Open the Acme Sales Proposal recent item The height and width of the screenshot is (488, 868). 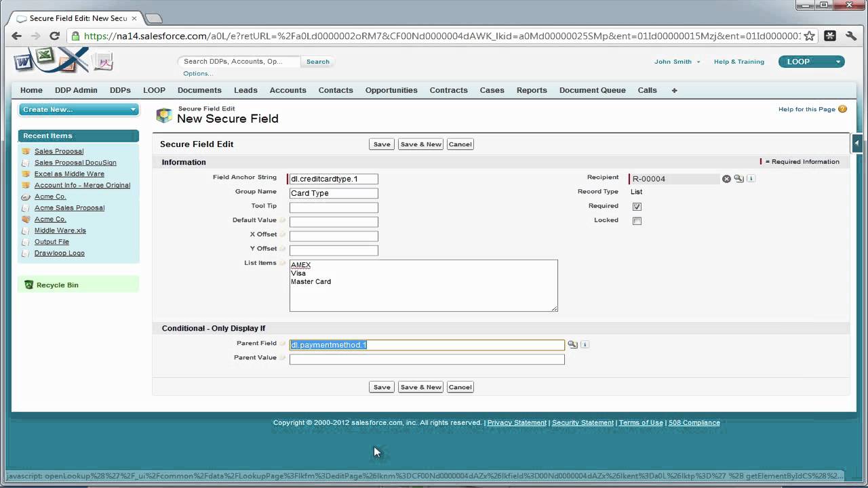(x=69, y=208)
